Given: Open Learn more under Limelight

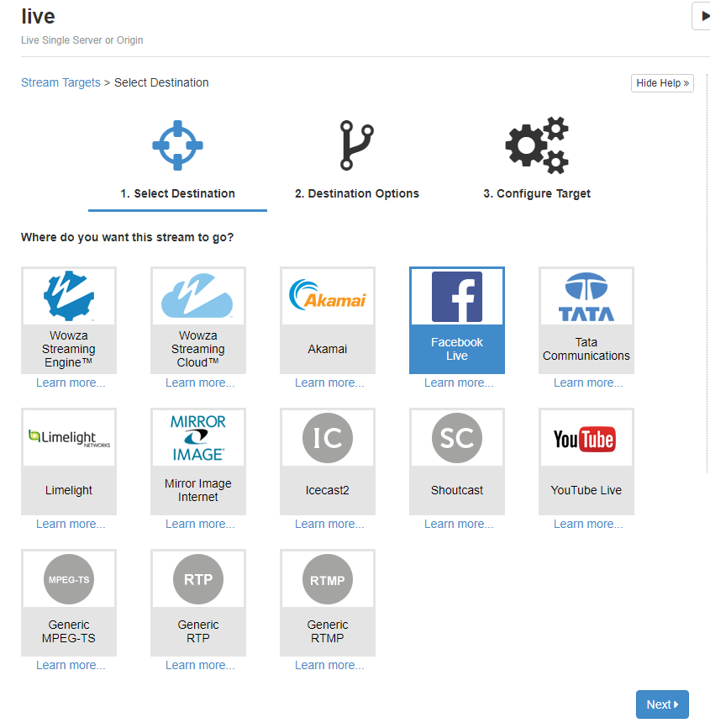Looking at the screenshot, I should (71, 524).
